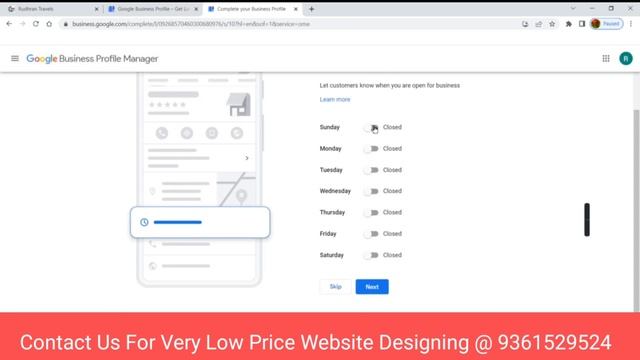Click the paused Chrome profile button
This screenshot has height=360, width=640.
tap(607, 24)
